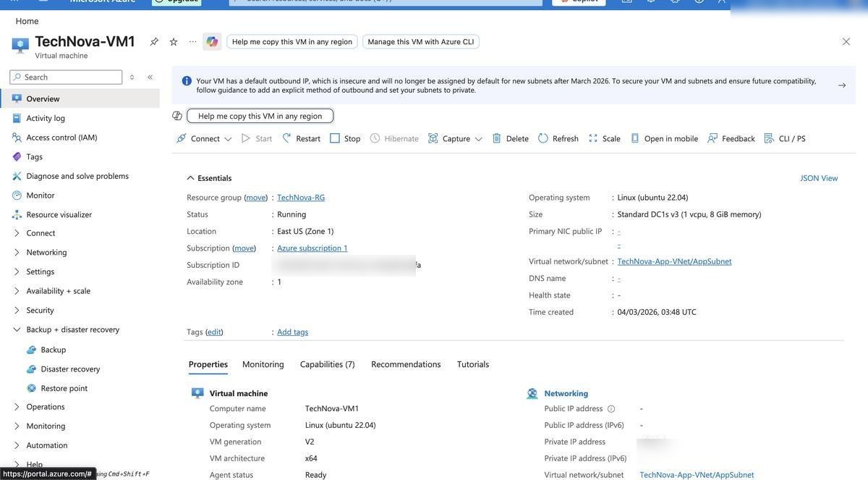The width and height of the screenshot is (868, 480).
Task: Click the sidebar expand/collapse sort arrows
Action: (x=132, y=77)
